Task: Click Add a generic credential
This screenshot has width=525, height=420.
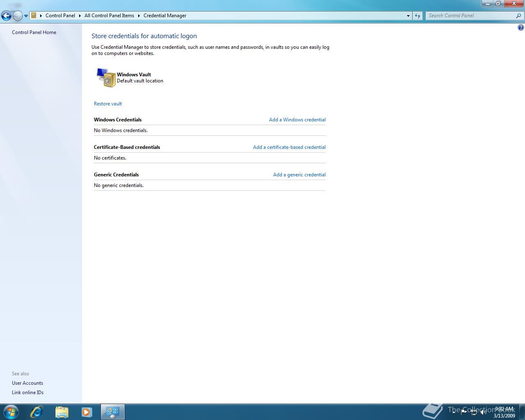Action: click(x=299, y=175)
